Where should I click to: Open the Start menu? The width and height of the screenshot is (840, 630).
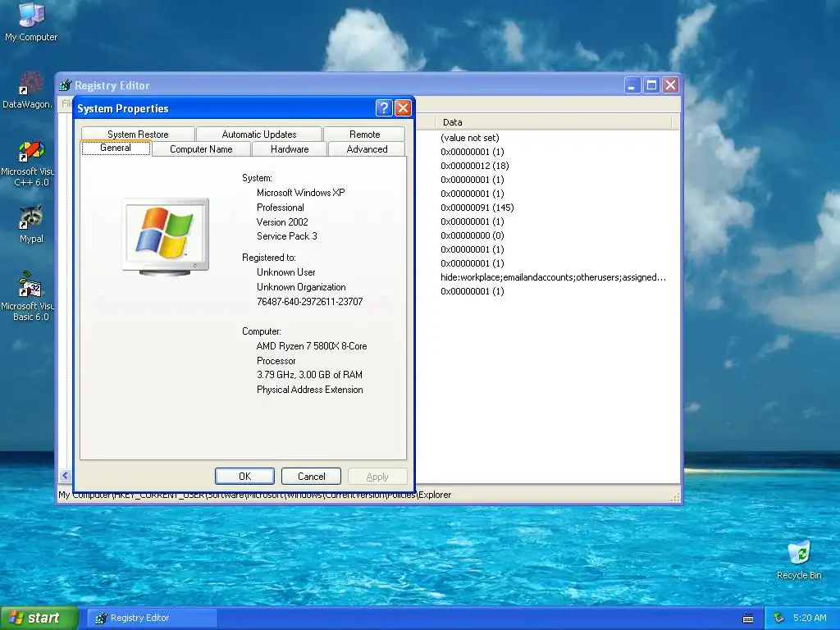click(39, 618)
